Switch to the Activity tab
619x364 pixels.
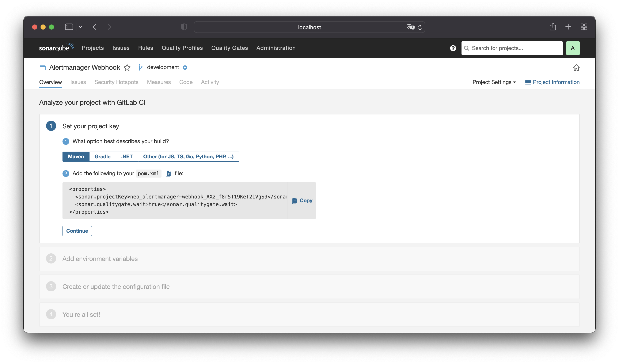210,82
